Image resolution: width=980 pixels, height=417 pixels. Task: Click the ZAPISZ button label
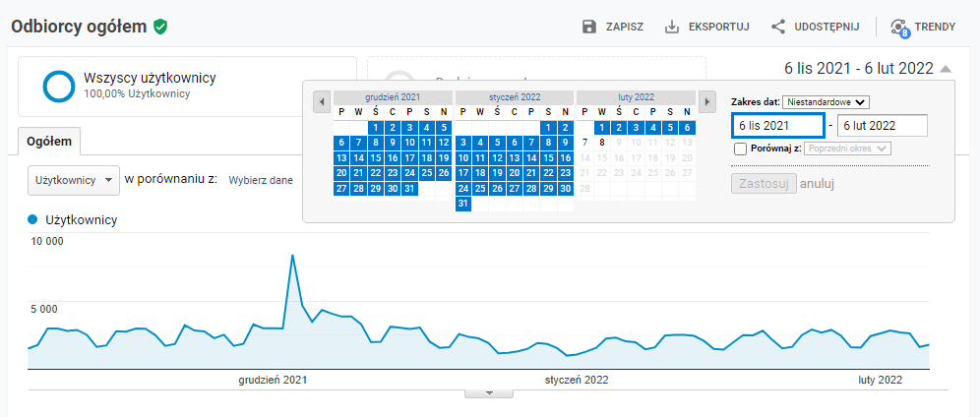625,27
